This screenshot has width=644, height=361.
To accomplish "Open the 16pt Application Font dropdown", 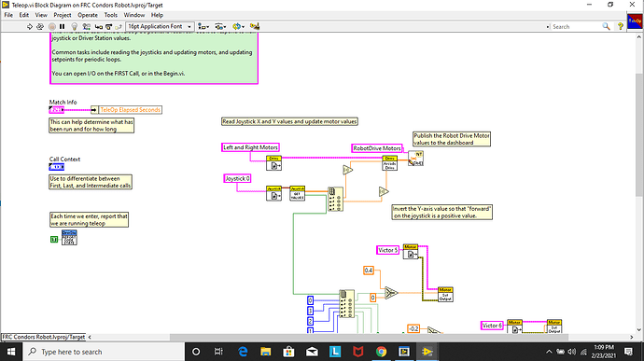I will [160, 26].
